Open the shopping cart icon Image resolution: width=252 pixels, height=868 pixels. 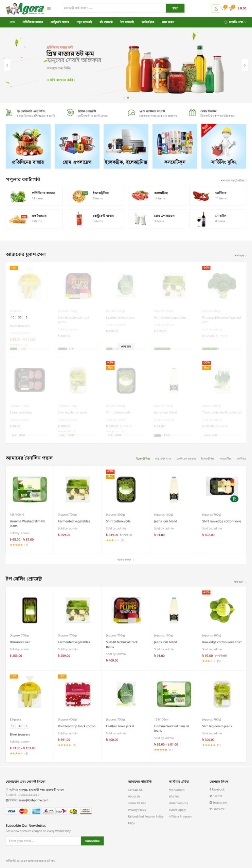click(231, 8)
